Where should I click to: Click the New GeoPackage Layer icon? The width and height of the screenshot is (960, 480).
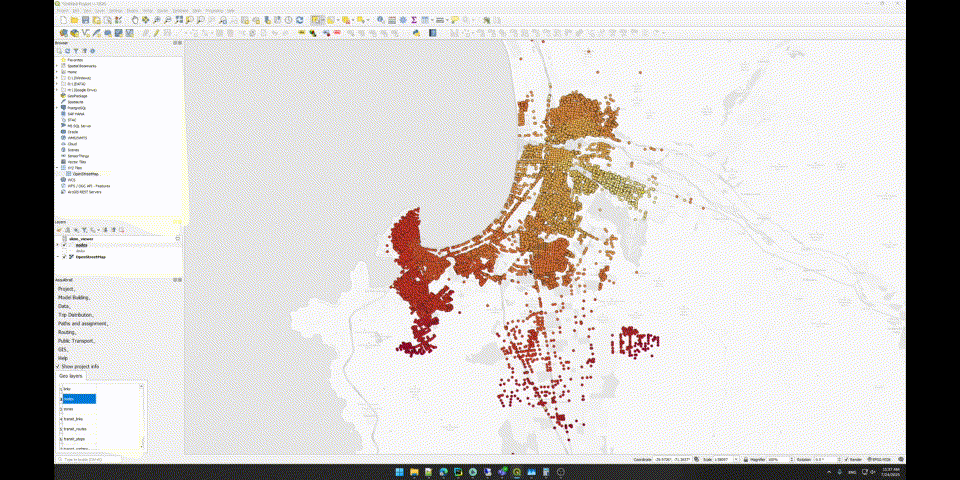point(75,32)
